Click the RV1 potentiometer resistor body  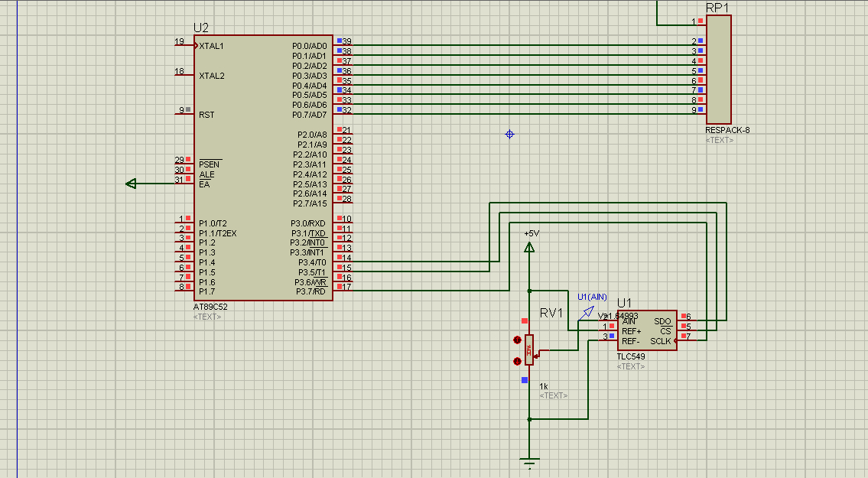[x=529, y=350]
